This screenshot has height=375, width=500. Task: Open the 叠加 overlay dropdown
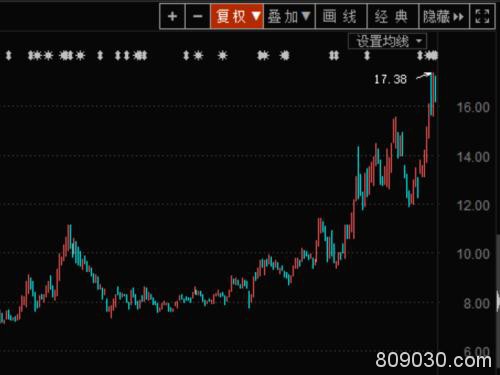pos(289,16)
